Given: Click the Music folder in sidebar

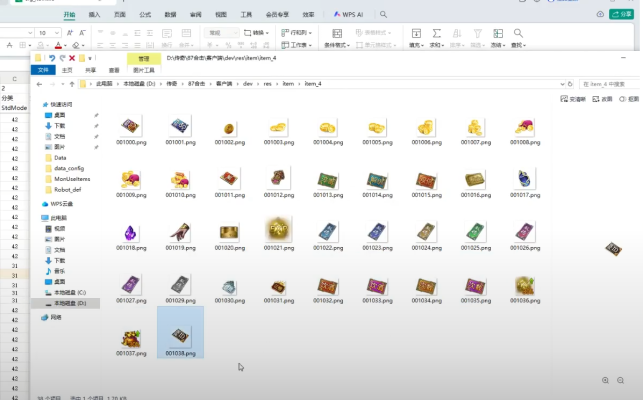Looking at the screenshot, I should point(60,271).
